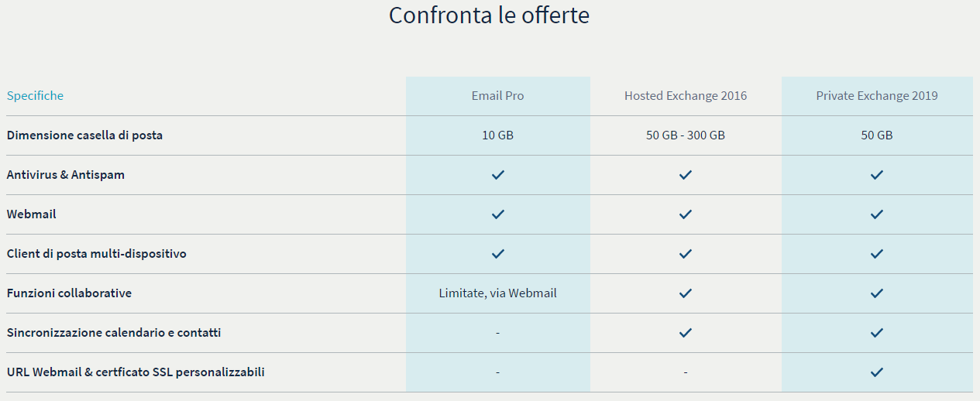Viewport: 980px width, 401px height.
Task: Click the Dimensione casella di posta row label
Action: 84,135
